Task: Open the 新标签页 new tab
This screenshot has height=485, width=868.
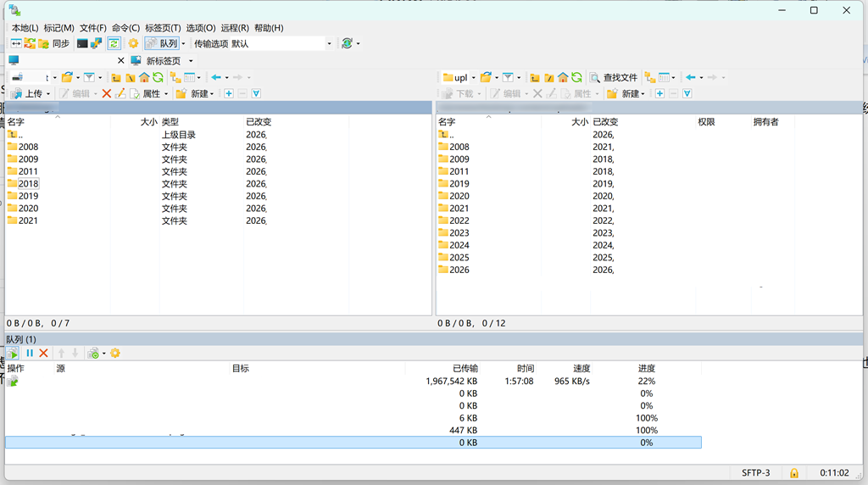Action: [x=163, y=61]
